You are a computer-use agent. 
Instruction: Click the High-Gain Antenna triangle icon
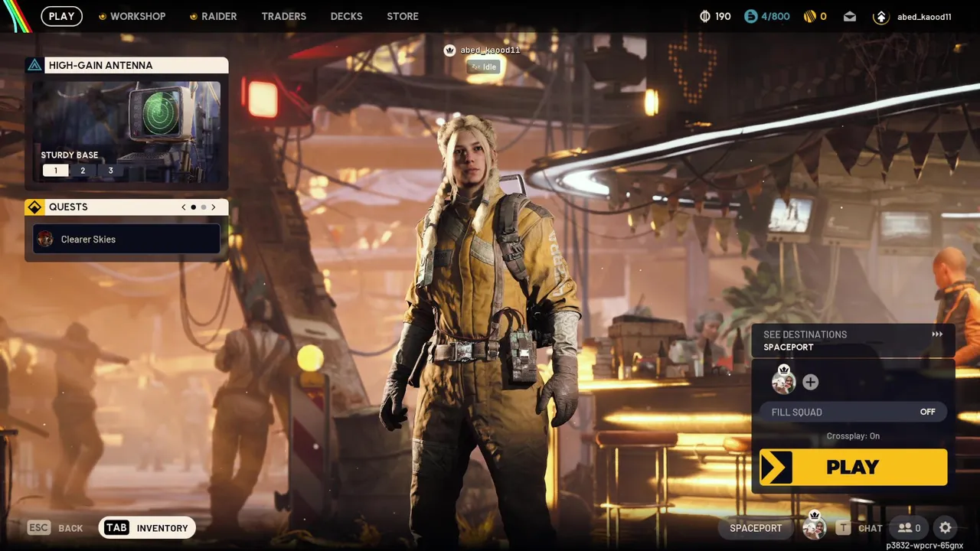pyautogui.click(x=34, y=65)
